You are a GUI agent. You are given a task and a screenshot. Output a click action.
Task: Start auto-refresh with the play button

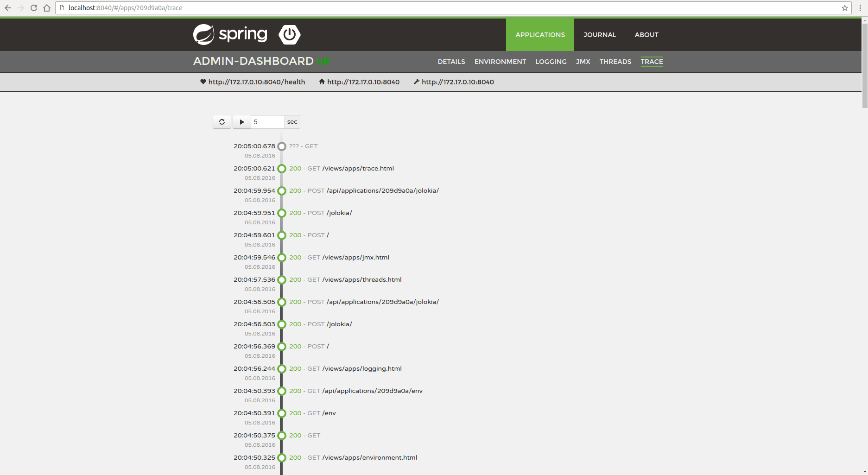(x=241, y=122)
